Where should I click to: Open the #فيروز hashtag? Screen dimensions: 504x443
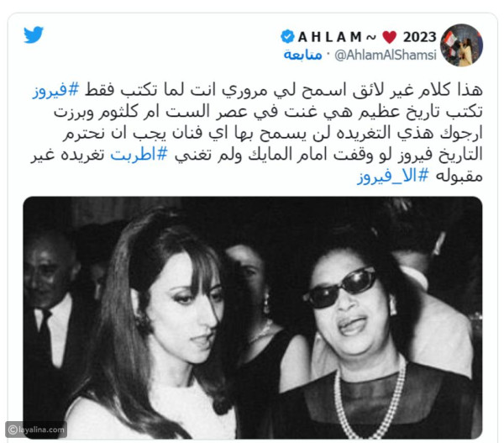(x=55, y=91)
